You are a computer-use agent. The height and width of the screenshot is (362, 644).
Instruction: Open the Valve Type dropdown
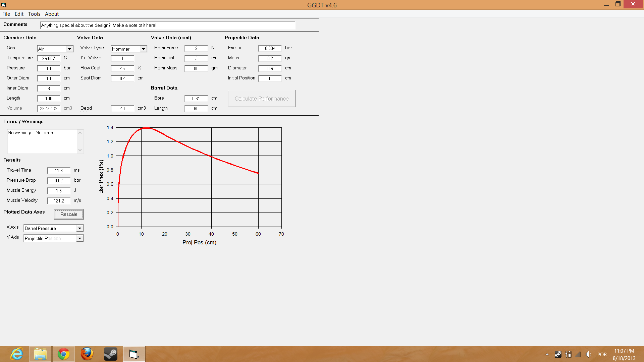143,49
